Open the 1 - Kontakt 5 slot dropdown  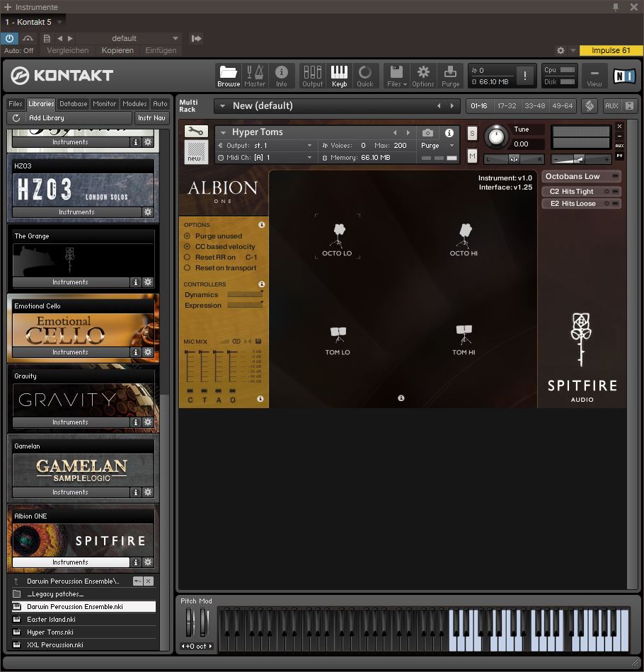point(59,22)
